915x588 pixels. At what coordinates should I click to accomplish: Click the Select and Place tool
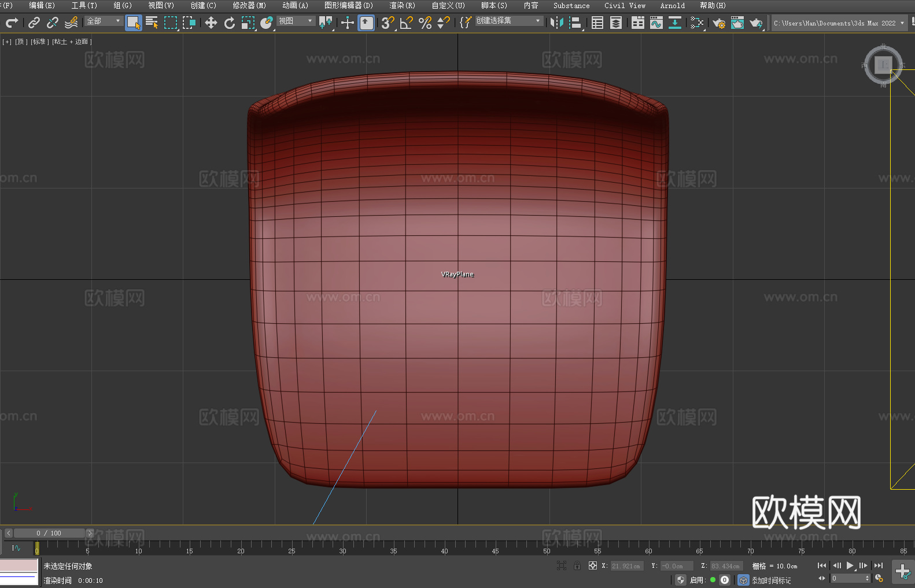click(x=267, y=23)
